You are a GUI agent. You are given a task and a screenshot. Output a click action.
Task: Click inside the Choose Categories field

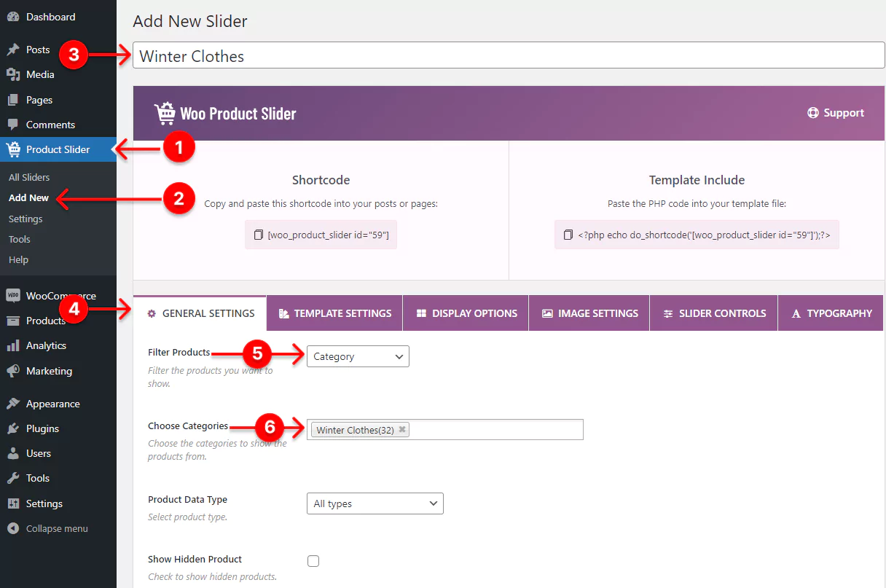[x=445, y=430]
